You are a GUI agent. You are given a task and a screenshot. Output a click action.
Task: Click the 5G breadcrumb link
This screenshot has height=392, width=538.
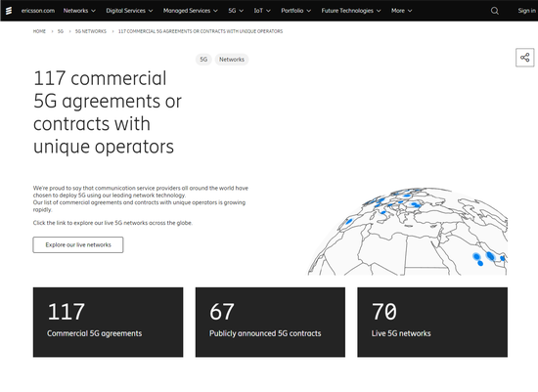[x=61, y=31]
